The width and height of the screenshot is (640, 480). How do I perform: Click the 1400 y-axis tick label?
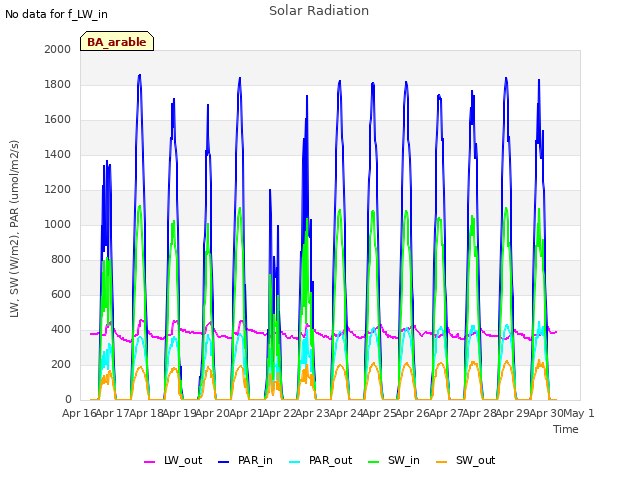(58, 155)
